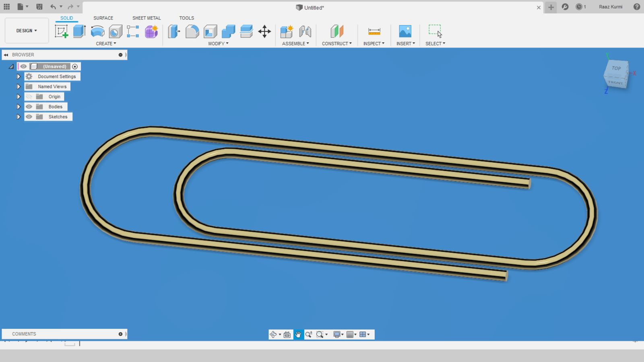Select the New Component tool
The image size is (644, 362).
[x=287, y=31]
